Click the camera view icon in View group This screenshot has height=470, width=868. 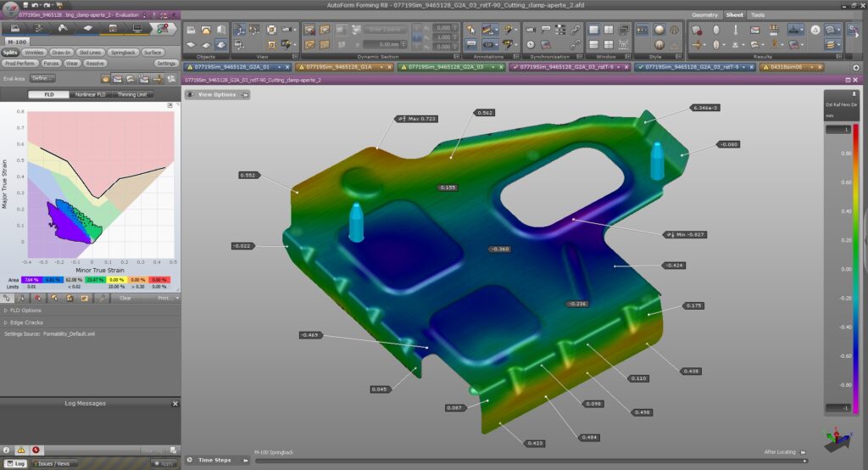tap(287, 30)
